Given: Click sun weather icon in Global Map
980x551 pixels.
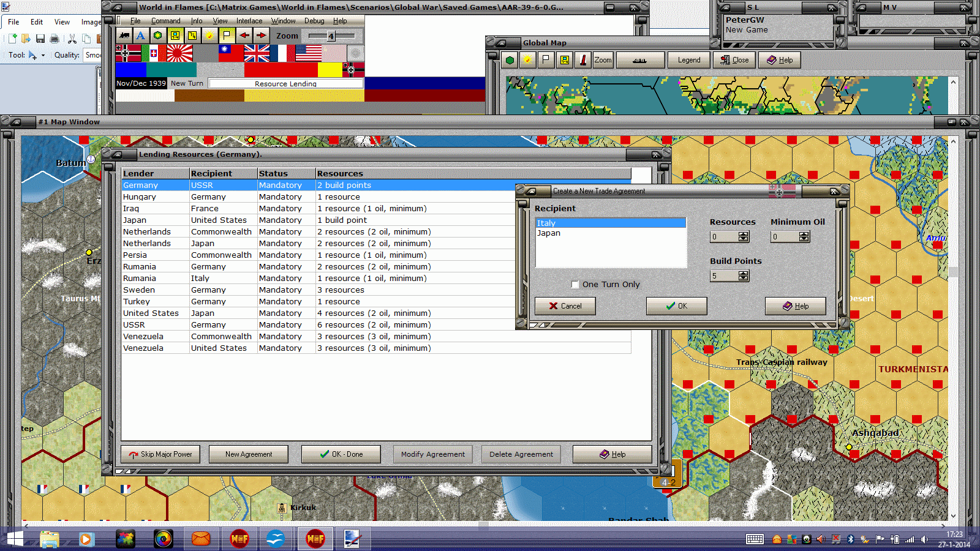Looking at the screenshot, I should tap(527, 60).
